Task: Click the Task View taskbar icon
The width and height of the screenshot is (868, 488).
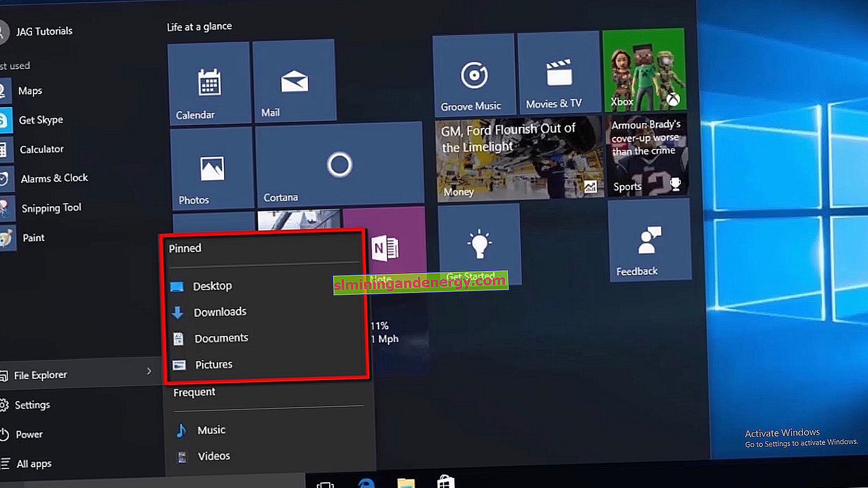Action: (x=325, y=484)
